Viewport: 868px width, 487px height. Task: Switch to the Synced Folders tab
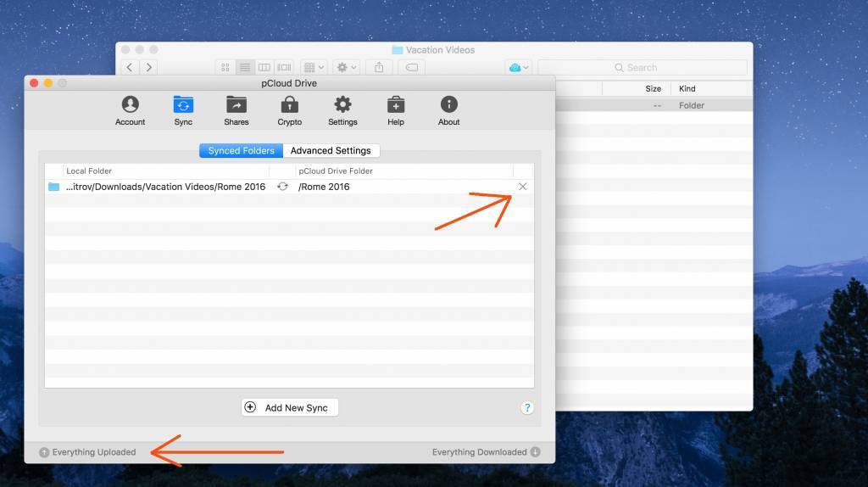click(x=242, y=151)
